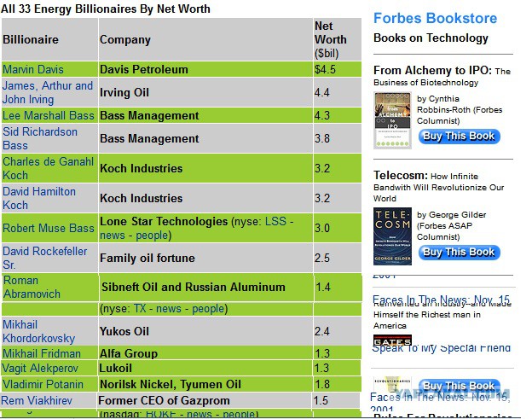Click the 1.8 net worth value
The width and height of the screenshot is (532, 419).
click(322, 384)
